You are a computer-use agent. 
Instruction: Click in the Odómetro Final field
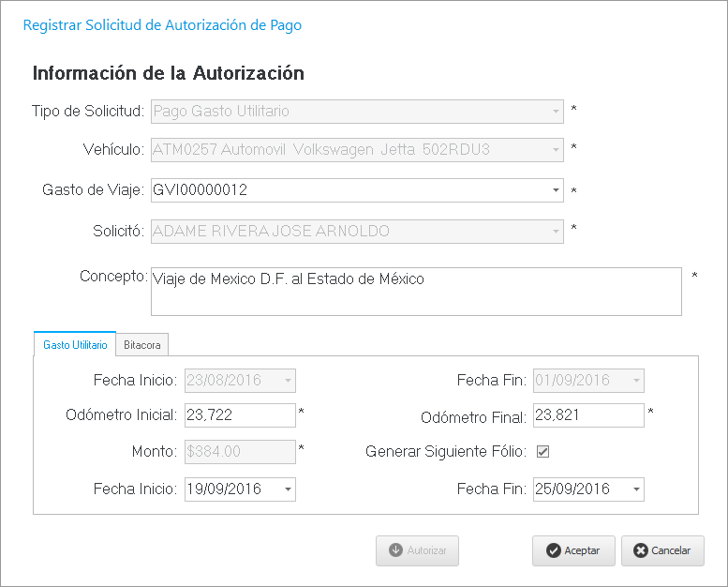(588, 415)
